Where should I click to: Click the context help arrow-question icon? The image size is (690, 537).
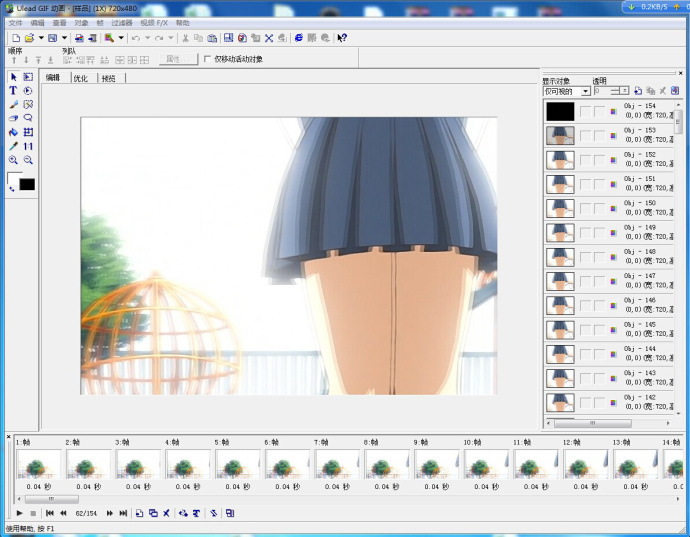point(342,38)
